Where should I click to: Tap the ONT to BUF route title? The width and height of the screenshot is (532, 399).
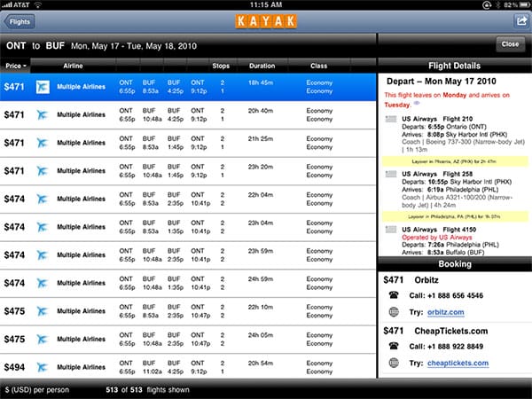tap(35, 46)
